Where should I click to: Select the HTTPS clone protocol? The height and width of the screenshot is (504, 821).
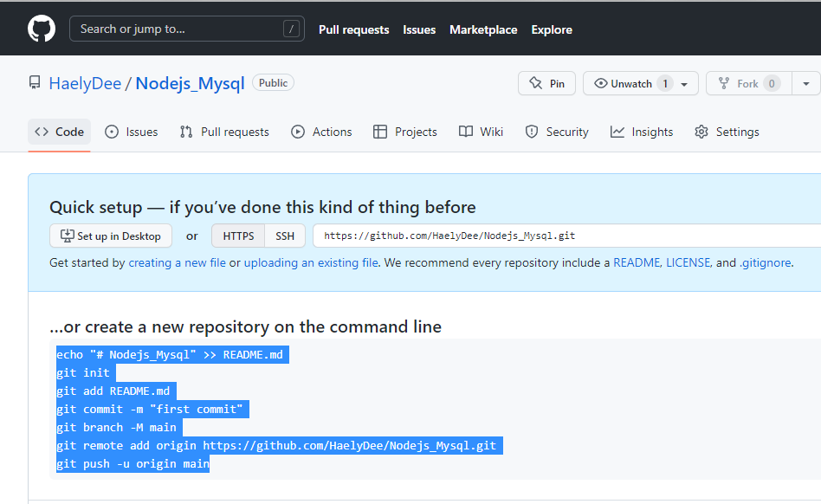[x=238, y=236]
